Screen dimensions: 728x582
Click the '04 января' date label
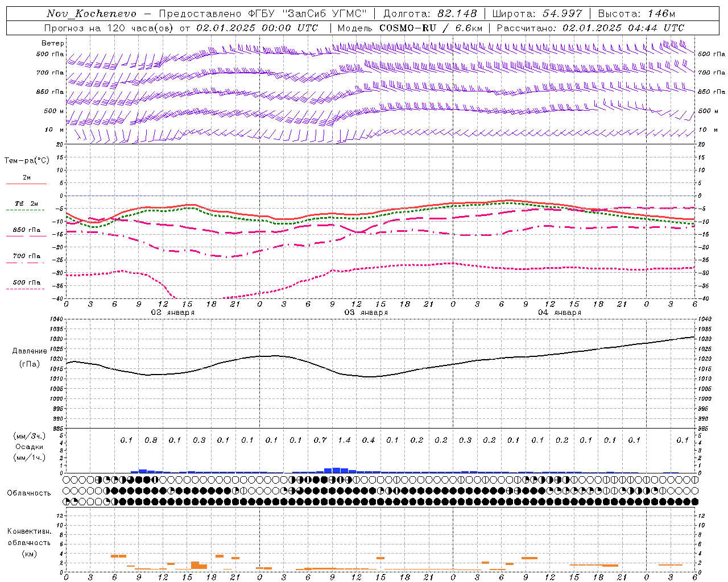[559, 313]
